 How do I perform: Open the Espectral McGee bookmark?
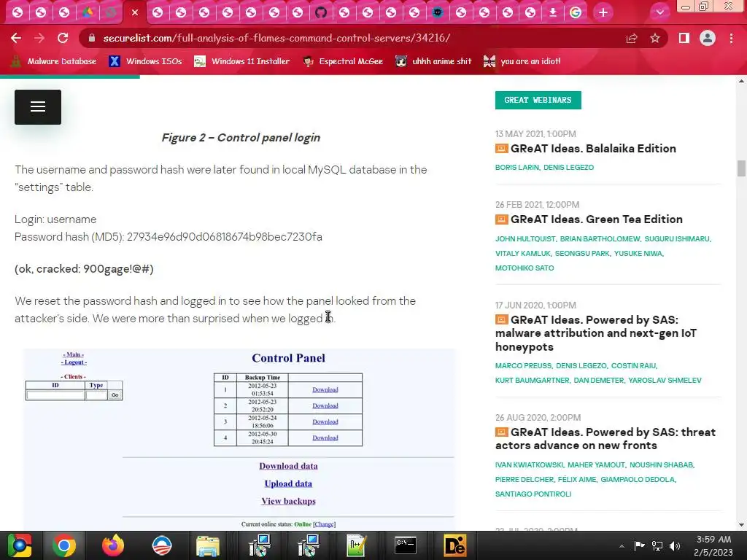point(343,61)
